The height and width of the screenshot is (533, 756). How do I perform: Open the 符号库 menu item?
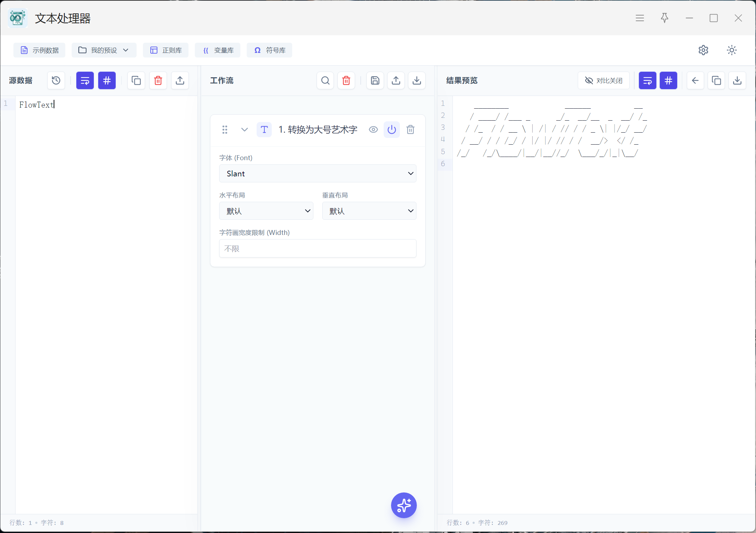pos(269,50)
